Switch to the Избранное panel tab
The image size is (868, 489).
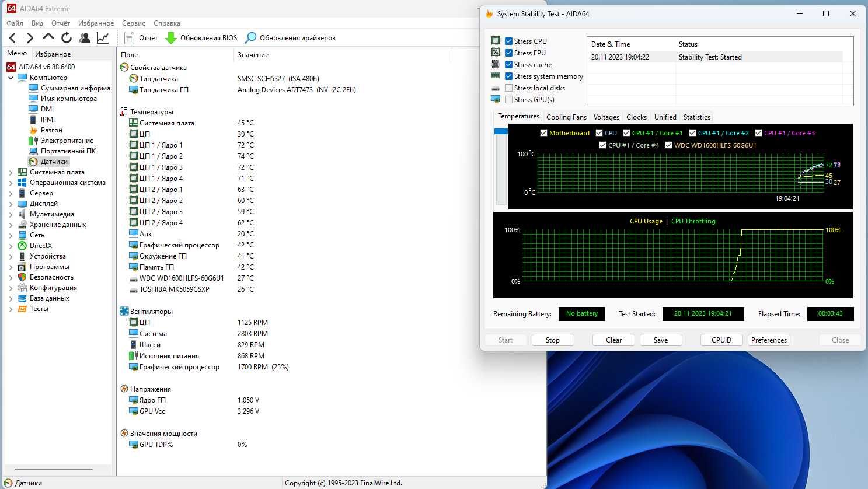coord(53,54)
